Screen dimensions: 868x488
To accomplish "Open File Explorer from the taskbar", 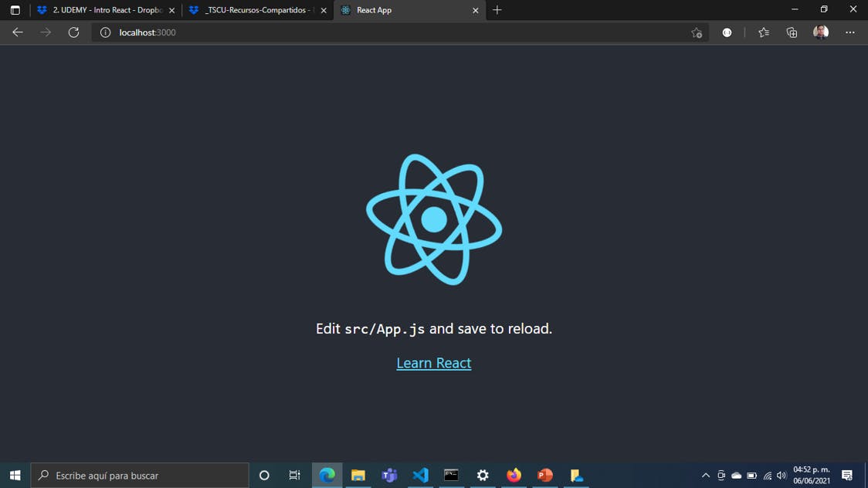I will coord(358,476).
